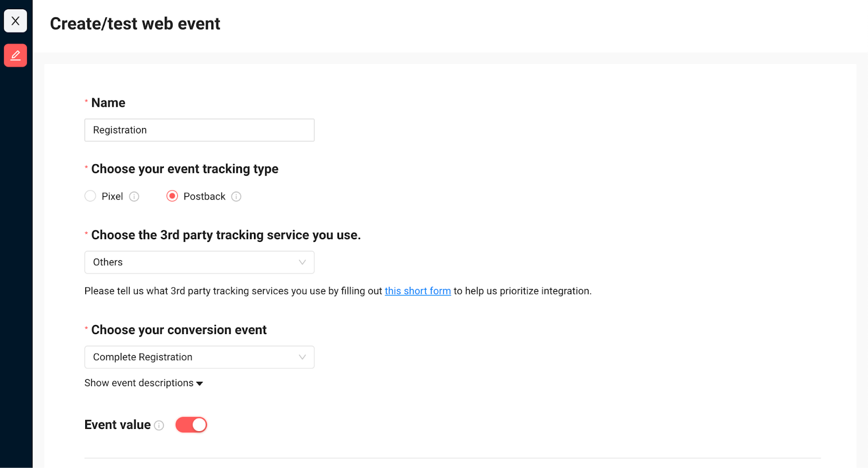Select the Pixel radio button
868x468 pixels.
pos(90,196)
